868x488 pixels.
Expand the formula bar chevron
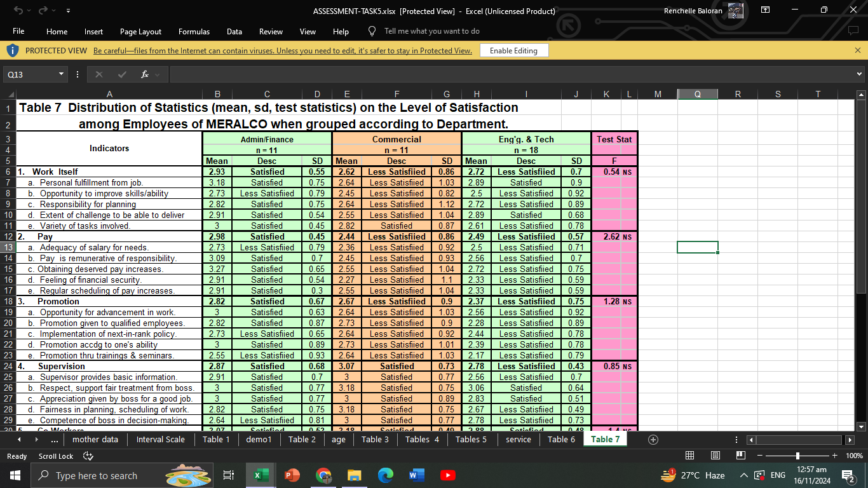[860, 74]
